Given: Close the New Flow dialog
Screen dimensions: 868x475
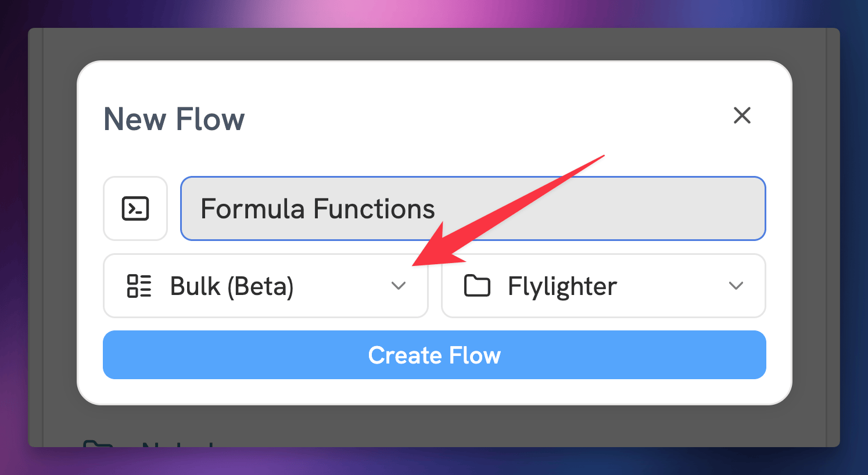Looking at the screenshot, I should [x=742, y=116].
